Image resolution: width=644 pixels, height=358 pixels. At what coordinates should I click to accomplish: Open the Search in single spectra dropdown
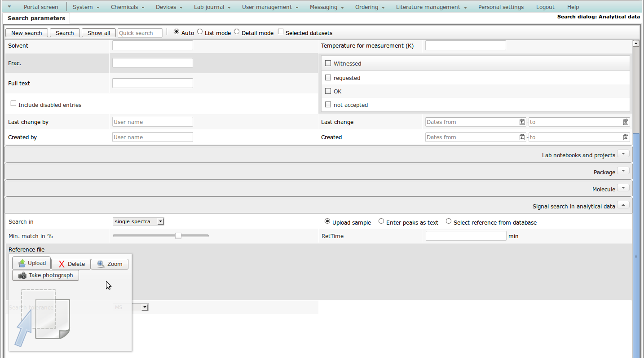click(138, 221)
